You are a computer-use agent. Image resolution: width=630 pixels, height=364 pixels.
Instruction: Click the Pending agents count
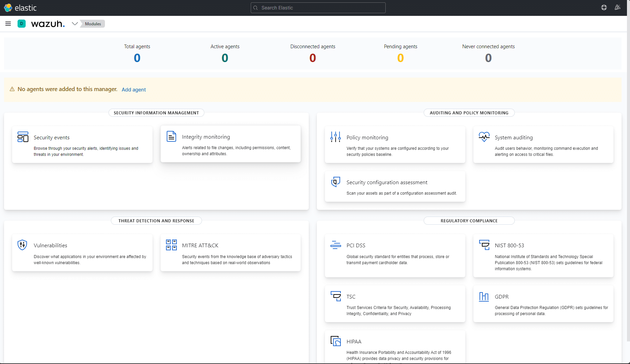pyautogui.click(x=401, y=58)
